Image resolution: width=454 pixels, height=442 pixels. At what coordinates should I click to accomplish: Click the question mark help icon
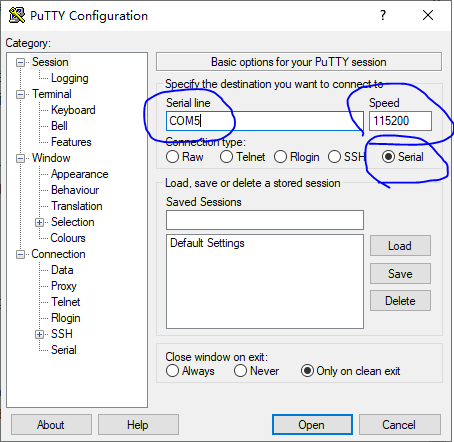[383, 15]
